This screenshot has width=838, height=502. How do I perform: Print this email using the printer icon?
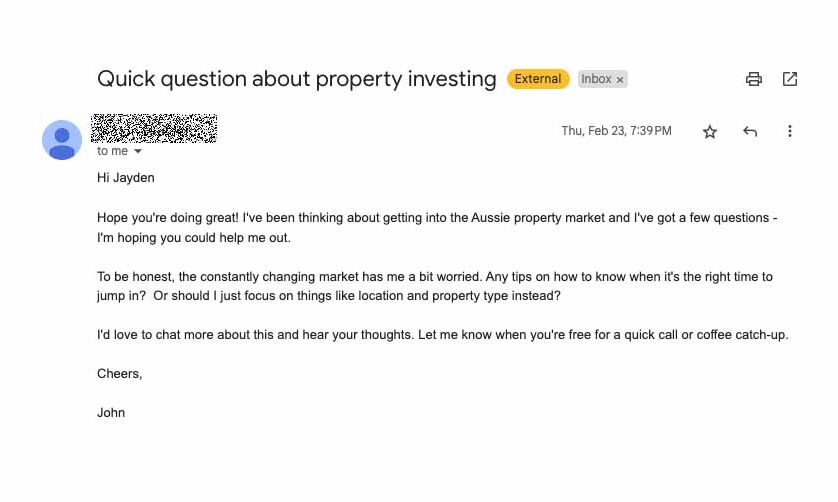tap(754, 79)
